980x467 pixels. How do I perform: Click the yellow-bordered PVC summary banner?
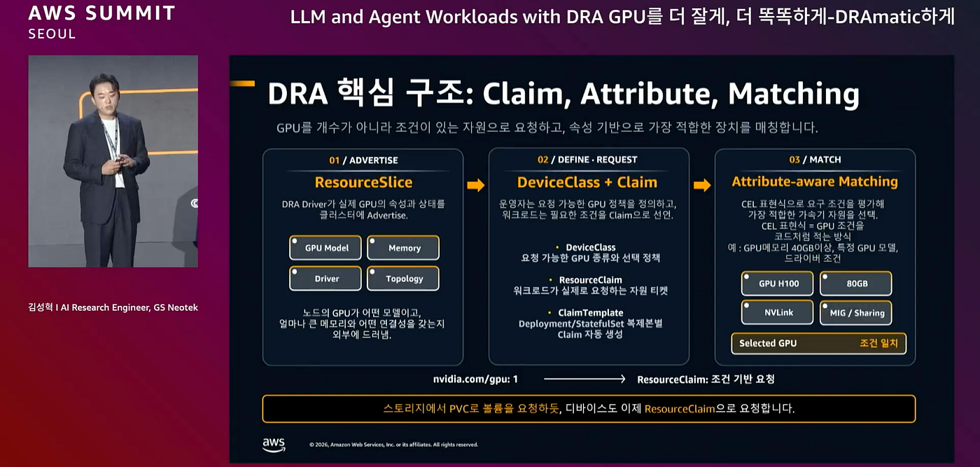(x=589, y=408)
